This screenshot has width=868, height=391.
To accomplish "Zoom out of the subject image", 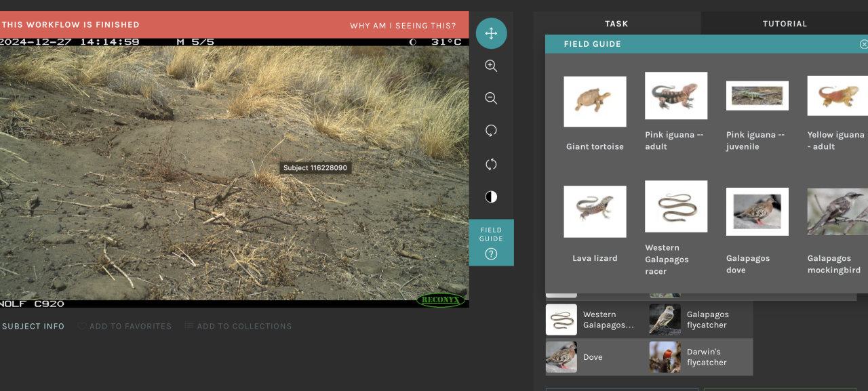I will click(491, 98).
